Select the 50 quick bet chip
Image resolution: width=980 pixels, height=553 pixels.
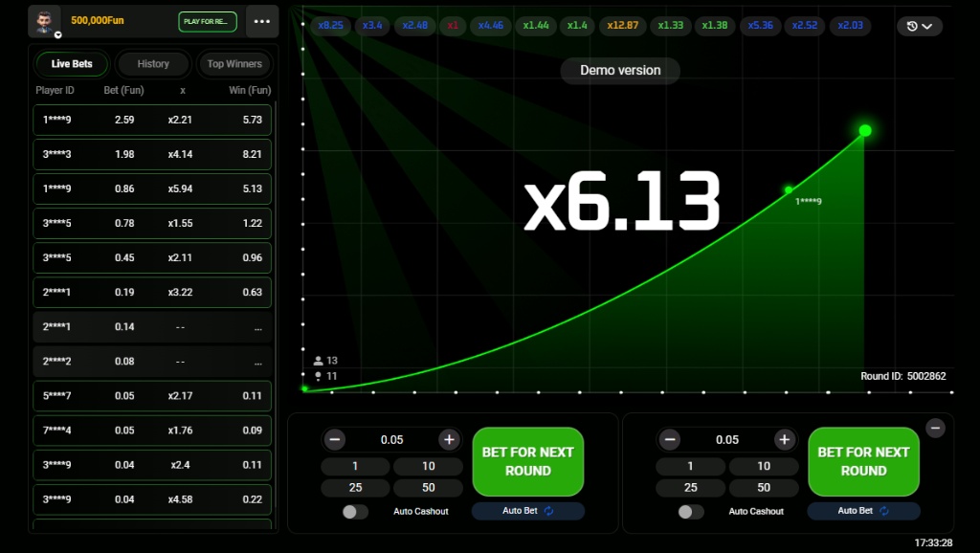428,487
